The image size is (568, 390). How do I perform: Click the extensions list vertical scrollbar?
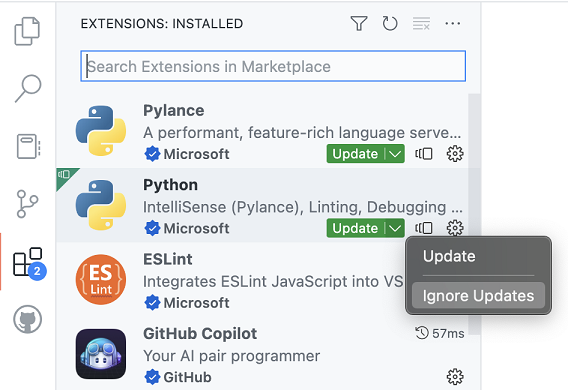474,214
